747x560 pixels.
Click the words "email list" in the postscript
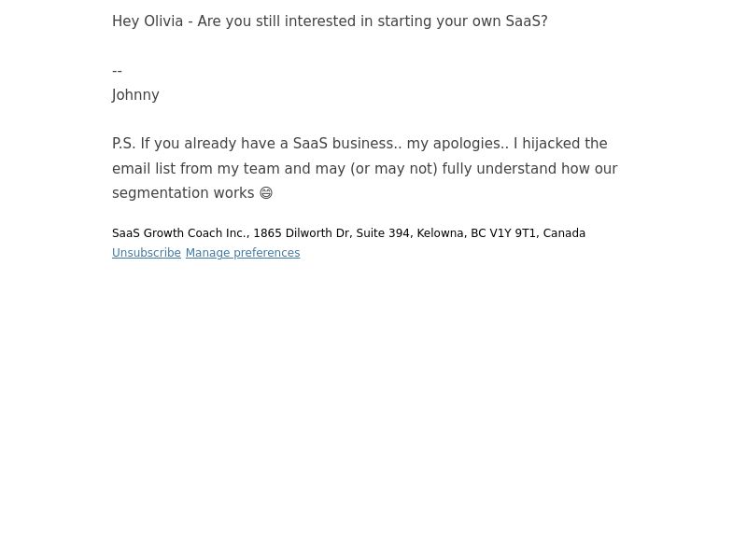[144, 169]
